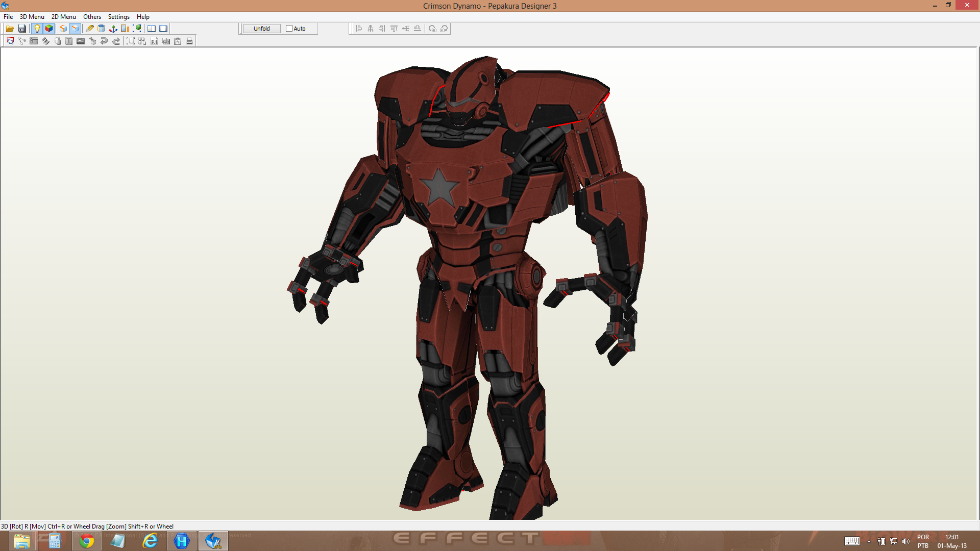Click the insert image tool icon

point(81,41)
